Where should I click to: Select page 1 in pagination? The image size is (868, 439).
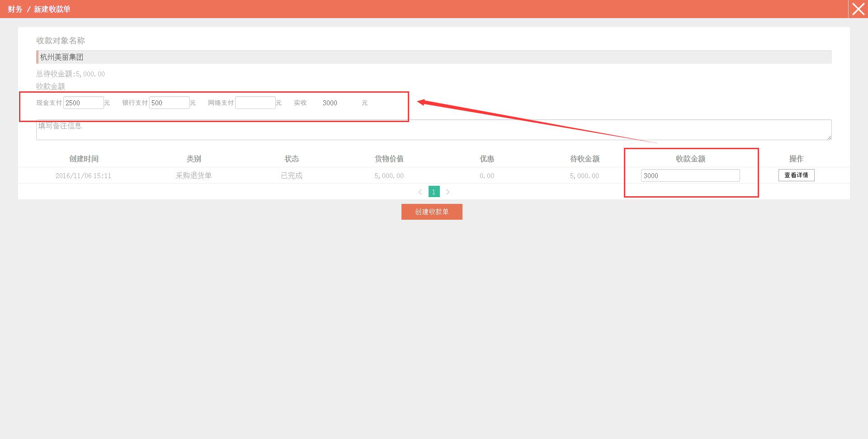[x=434, y=192]
